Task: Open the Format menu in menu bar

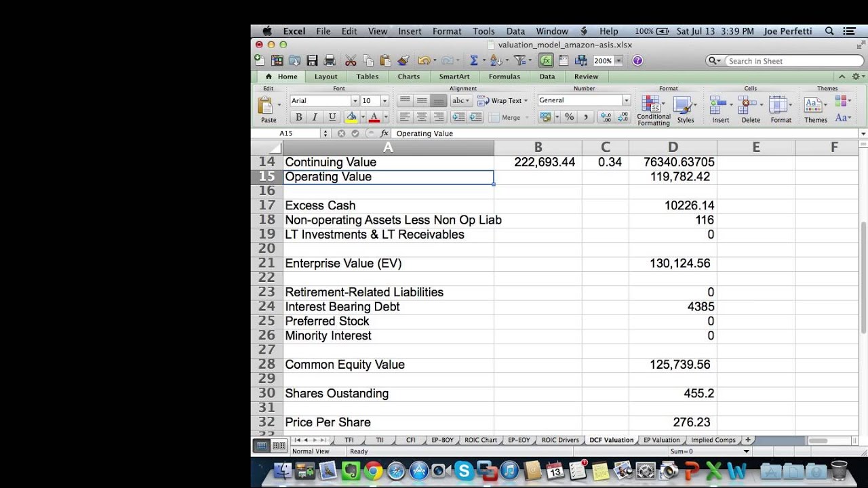Action: tap(447, 31)
